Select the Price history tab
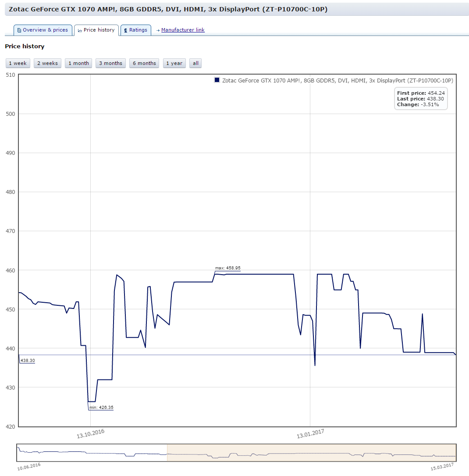 96,30
